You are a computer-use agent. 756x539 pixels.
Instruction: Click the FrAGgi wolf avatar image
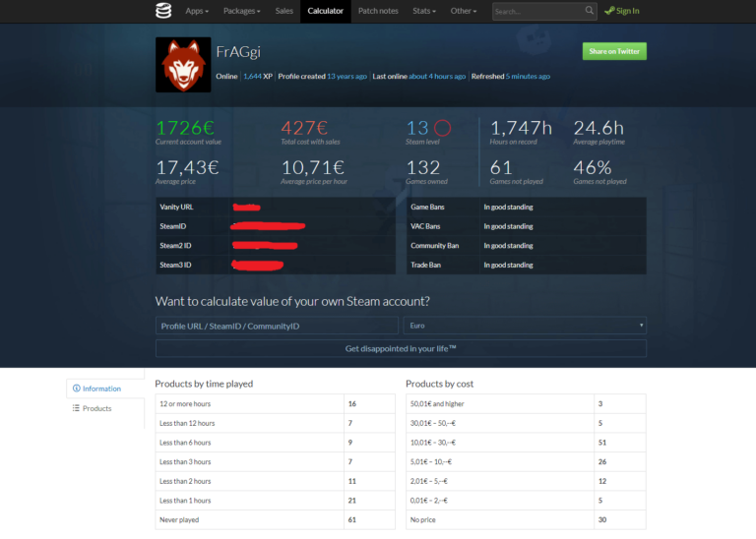(x=183, y=65)
